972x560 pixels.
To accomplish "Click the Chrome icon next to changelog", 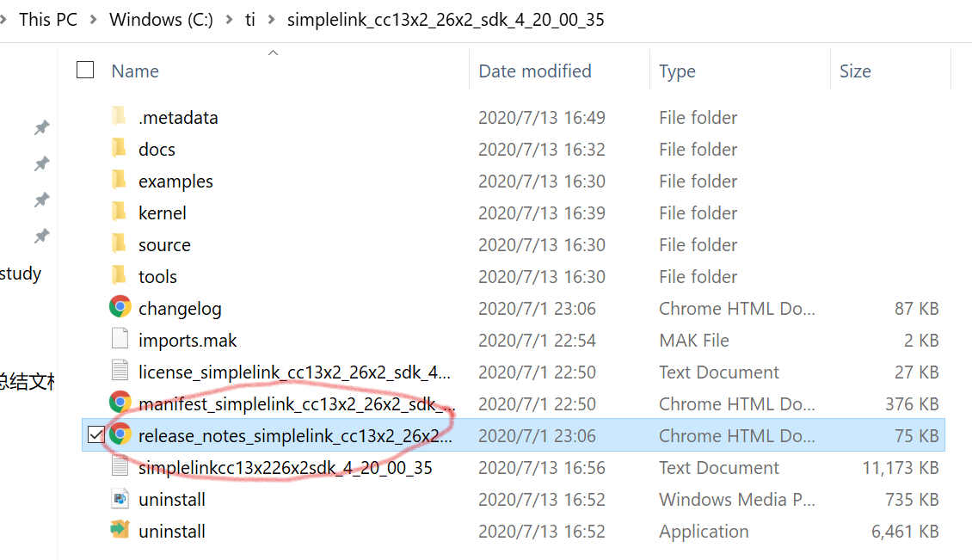I will tap(120, 307).
